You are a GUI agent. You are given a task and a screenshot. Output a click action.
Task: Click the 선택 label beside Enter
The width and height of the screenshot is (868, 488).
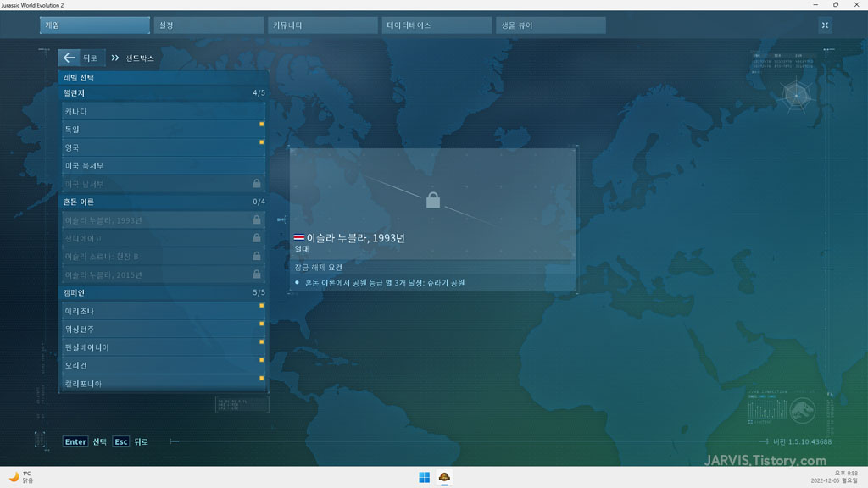pos(100,441)
